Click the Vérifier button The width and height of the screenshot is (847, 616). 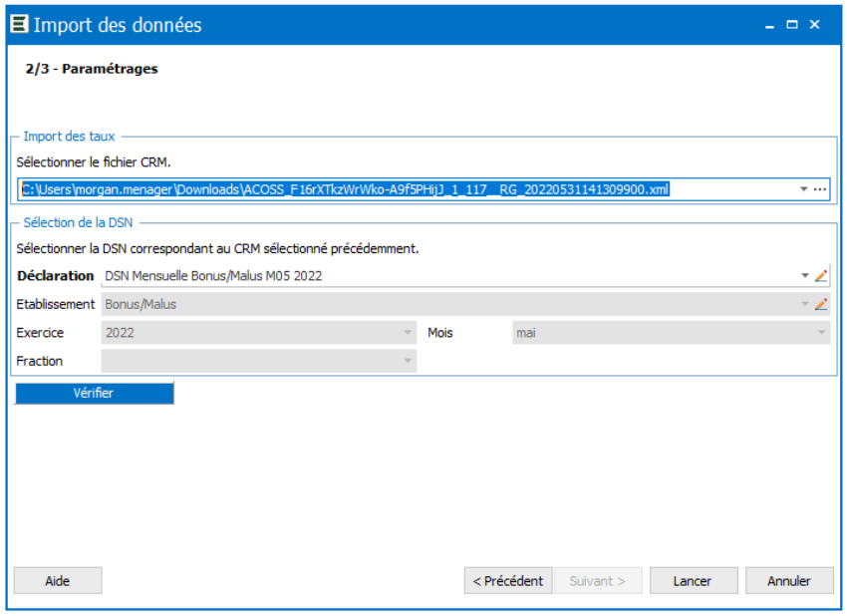(94, 393)
